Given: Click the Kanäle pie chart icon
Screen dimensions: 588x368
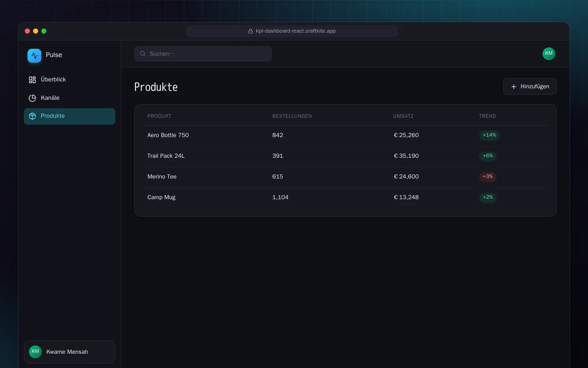Looking at the screenshot, I should pos(32,98).
